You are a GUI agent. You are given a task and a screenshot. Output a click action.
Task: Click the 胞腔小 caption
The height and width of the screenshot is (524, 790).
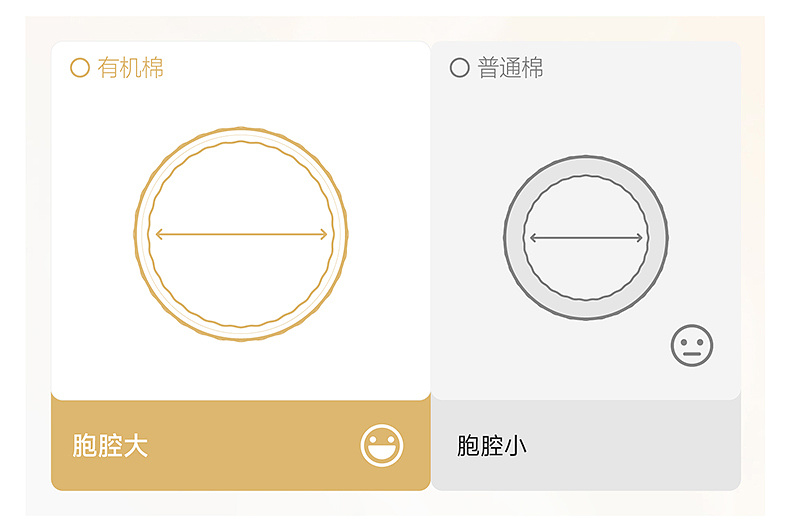pyautogui.click(x=492, y=446)
